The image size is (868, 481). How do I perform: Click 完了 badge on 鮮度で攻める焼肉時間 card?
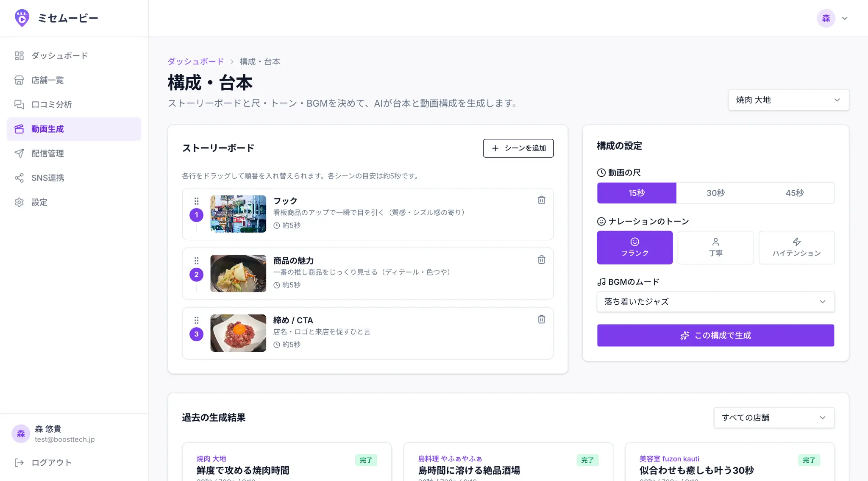[366, 460]
